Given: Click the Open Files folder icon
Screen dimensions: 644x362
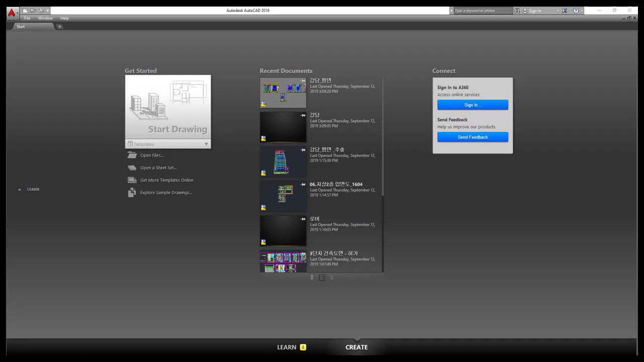Looking at the screenshot, I should (x=132, y=155).
